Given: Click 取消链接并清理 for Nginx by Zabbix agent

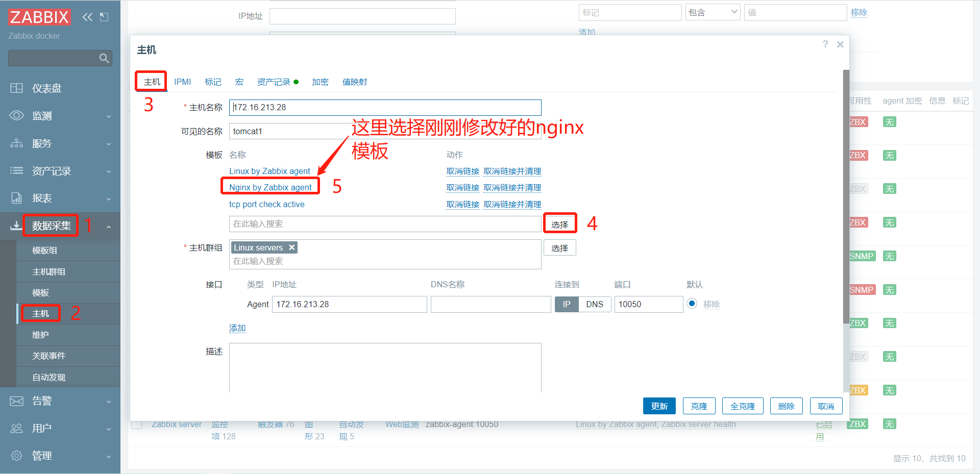Looking at the screenshot, I should (x=512, y=187).
